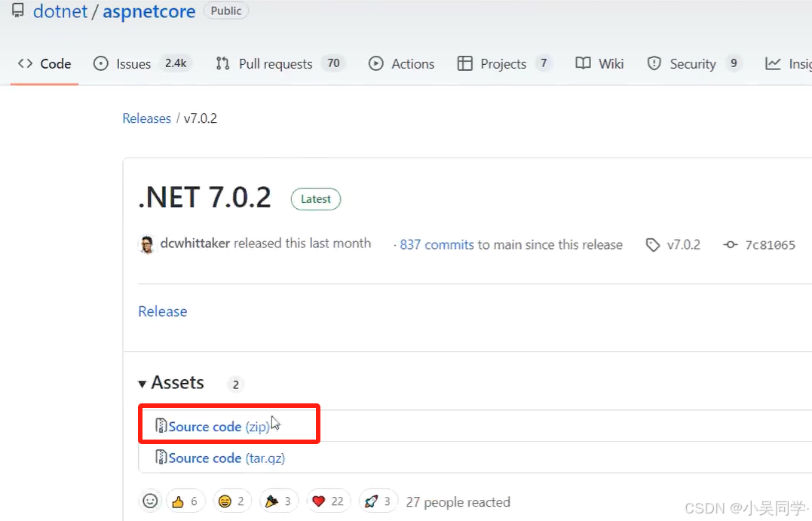The image size is (812, 521).
Task: Open the Projects tab
Action: coord(504,63)
